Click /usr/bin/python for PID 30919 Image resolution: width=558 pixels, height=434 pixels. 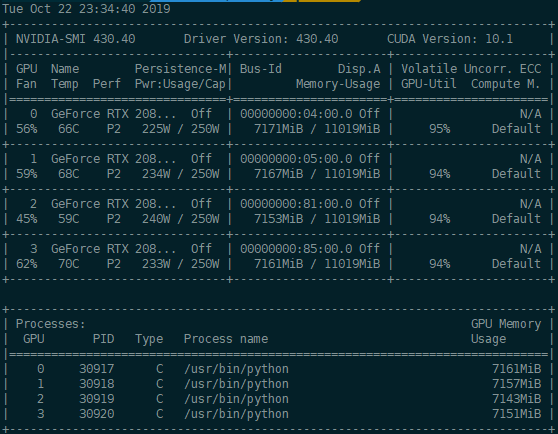tap(236, 399)
